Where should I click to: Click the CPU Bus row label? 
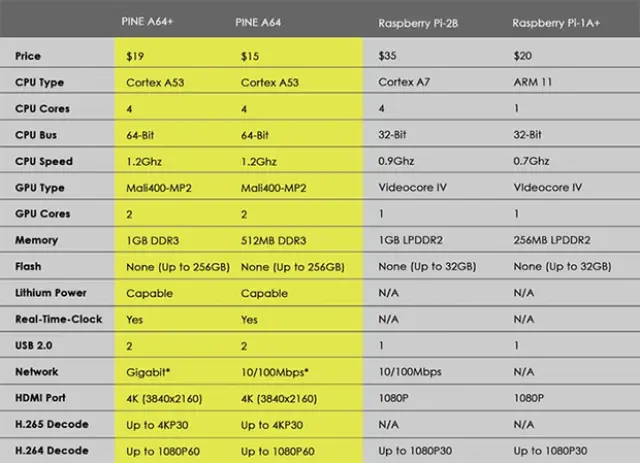coord(38,135)
